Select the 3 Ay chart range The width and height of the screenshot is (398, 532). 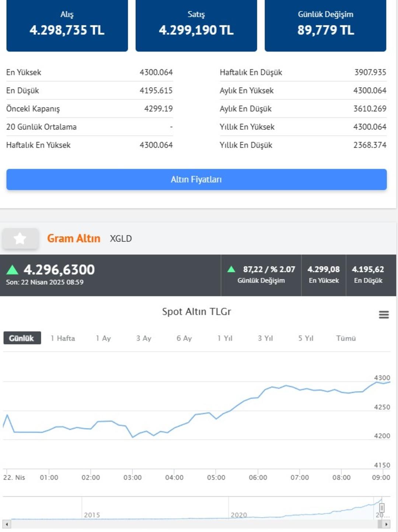coord(144,338)
